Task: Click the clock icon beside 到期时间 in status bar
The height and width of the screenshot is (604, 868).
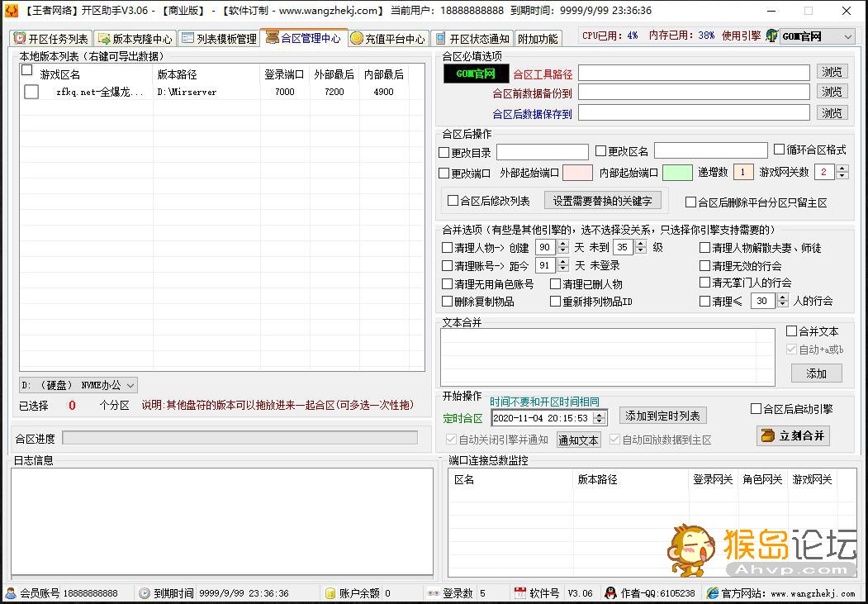Action: [145, 593]
